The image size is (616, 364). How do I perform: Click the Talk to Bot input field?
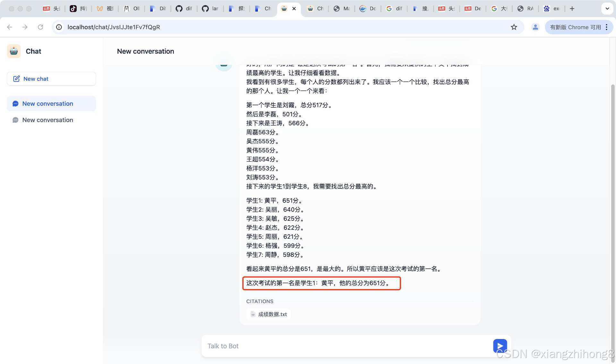tap(321, 346)
